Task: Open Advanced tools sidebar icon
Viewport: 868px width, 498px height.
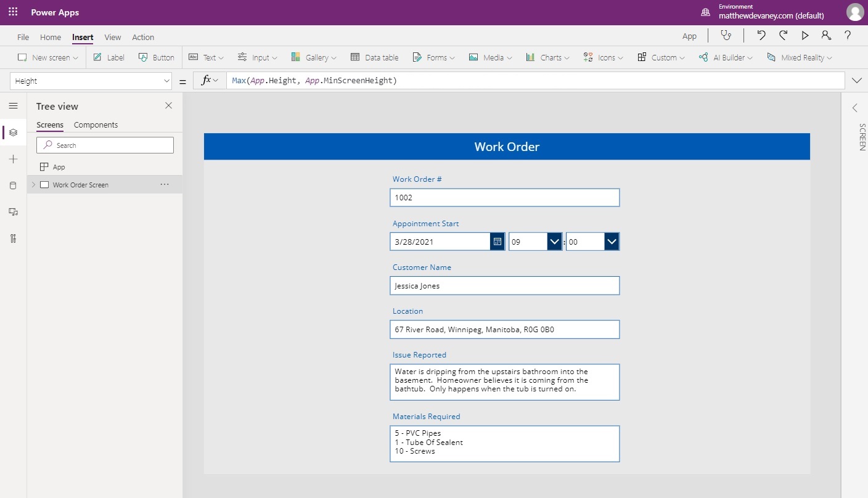Action: 13,239
